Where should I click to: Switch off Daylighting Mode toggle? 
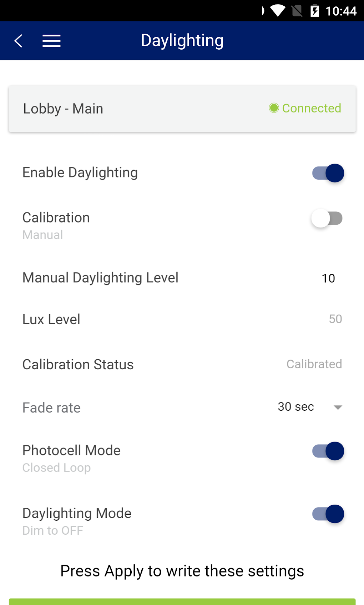coord(328,514)
